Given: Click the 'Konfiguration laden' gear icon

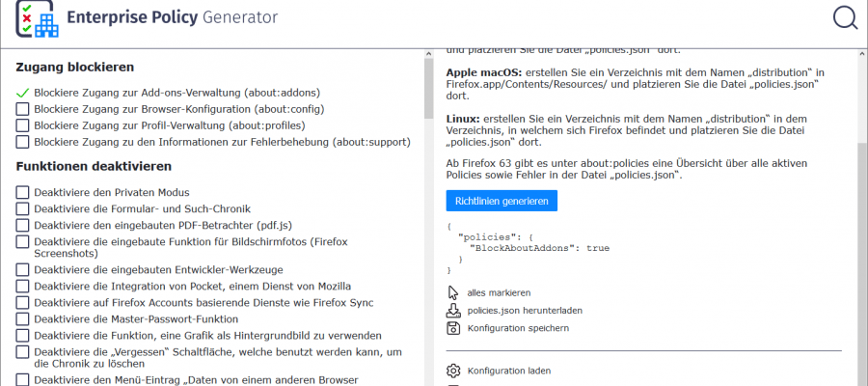Looking at the screenshot, I should [x=453, y=371].
